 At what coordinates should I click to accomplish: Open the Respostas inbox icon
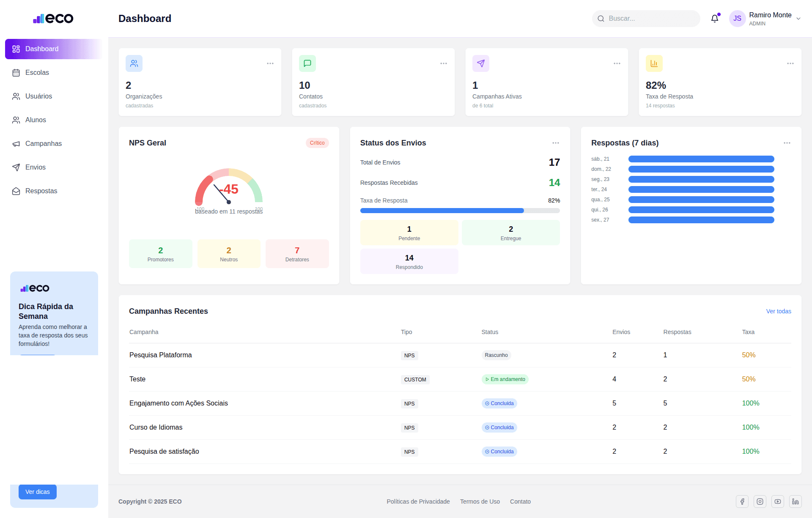coord(16,191)
